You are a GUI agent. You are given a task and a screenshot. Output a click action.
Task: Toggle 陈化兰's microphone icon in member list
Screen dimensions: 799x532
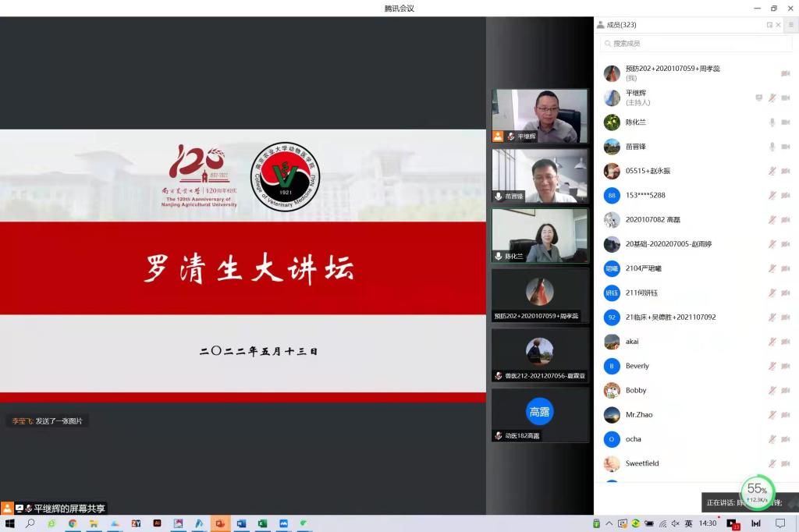[x=772, y=122]
